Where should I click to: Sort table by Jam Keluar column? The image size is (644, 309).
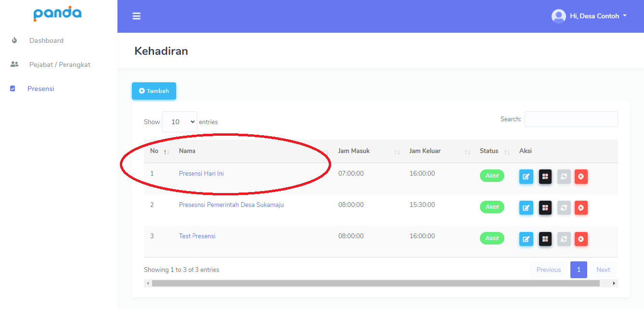(438, 151)
